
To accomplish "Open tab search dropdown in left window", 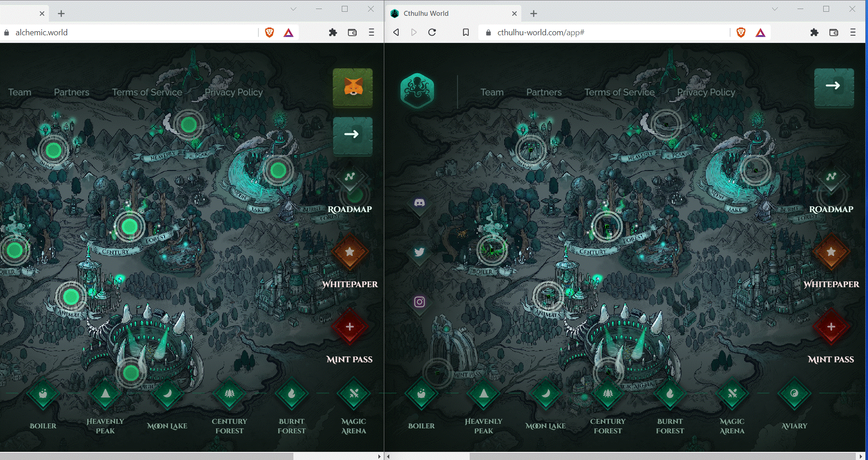I will coord(293,9).
